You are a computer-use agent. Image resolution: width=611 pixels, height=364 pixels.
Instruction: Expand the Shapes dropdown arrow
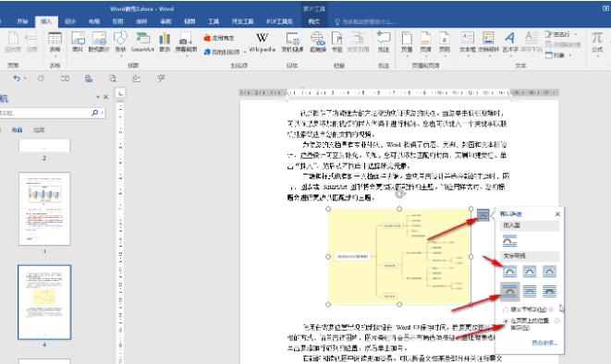point(120,55)
